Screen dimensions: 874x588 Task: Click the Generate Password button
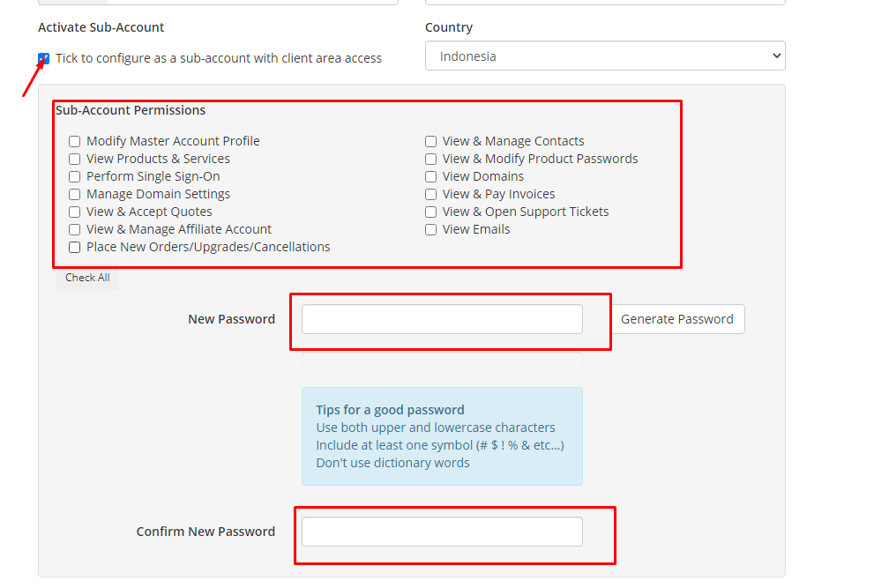677,319
